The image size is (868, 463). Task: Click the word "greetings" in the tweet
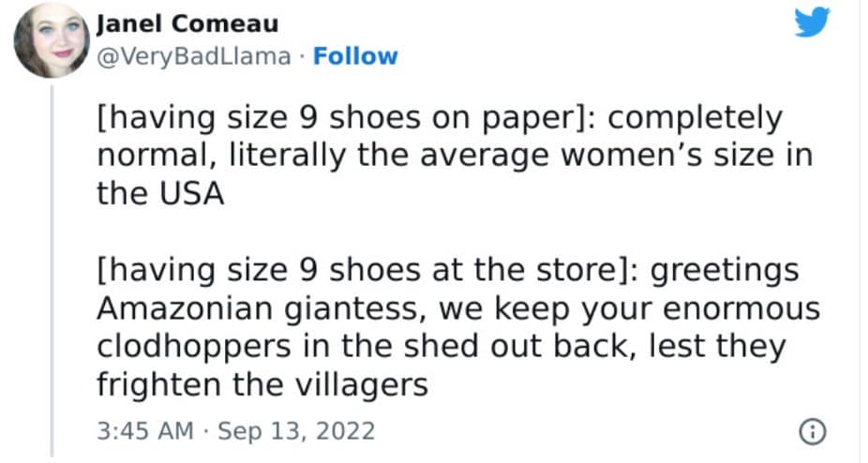(x=724, y=271)
